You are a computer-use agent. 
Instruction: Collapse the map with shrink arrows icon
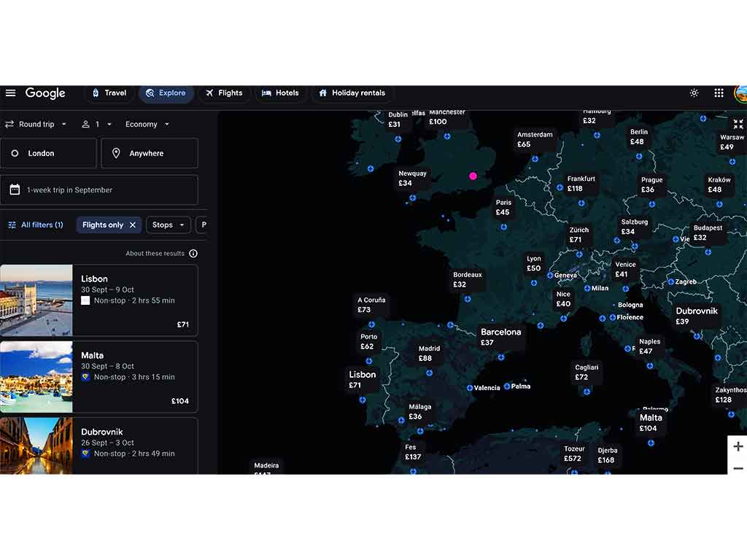pyautogui.click(x=738, y=124)
